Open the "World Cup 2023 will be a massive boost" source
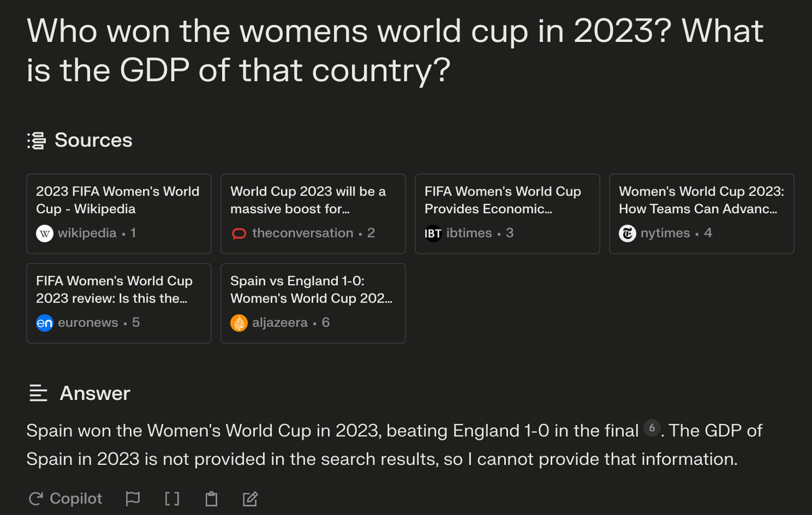 (313, 200)
